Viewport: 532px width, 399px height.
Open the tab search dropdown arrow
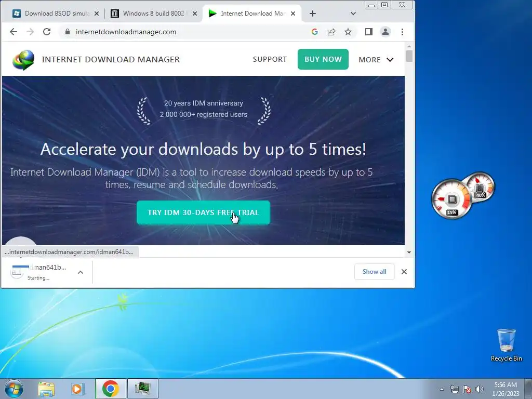(353, 14)
